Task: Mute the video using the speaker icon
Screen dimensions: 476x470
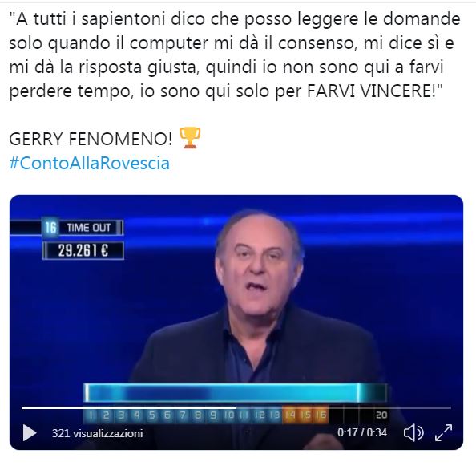Action: (x=413, y=432)
